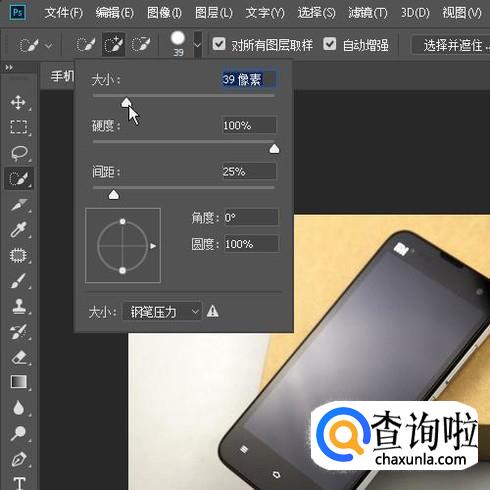Screen dimensions: 490x490
Task: Open the 图像(I) menu
Action: point(164,13)
